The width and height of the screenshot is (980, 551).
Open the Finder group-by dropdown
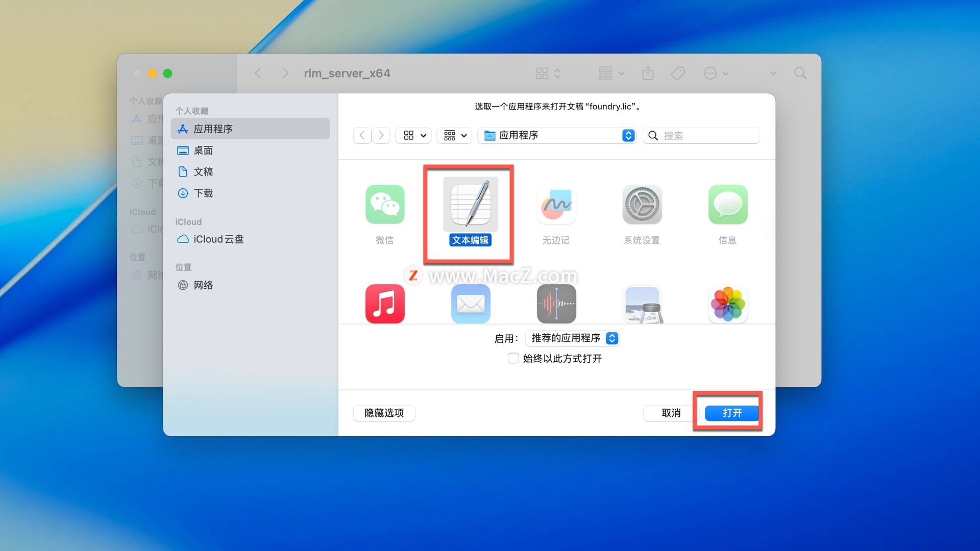coord(611,73)
